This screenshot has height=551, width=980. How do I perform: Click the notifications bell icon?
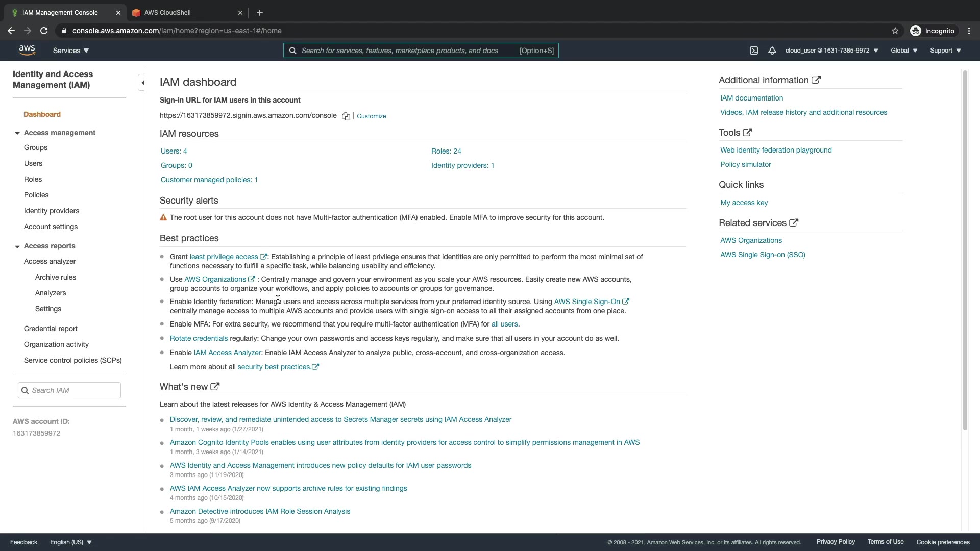(772, 51)
